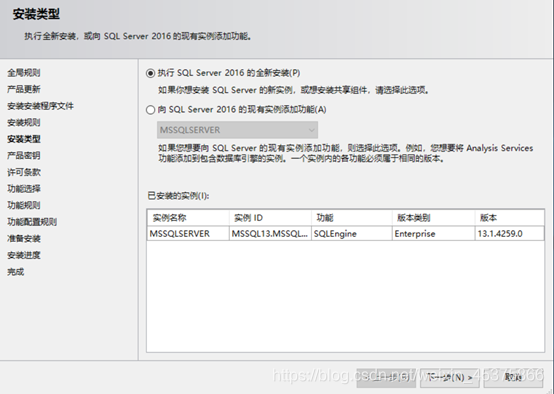
Task: Sort by 实例 ID column header
Action: tap(270, 218)
